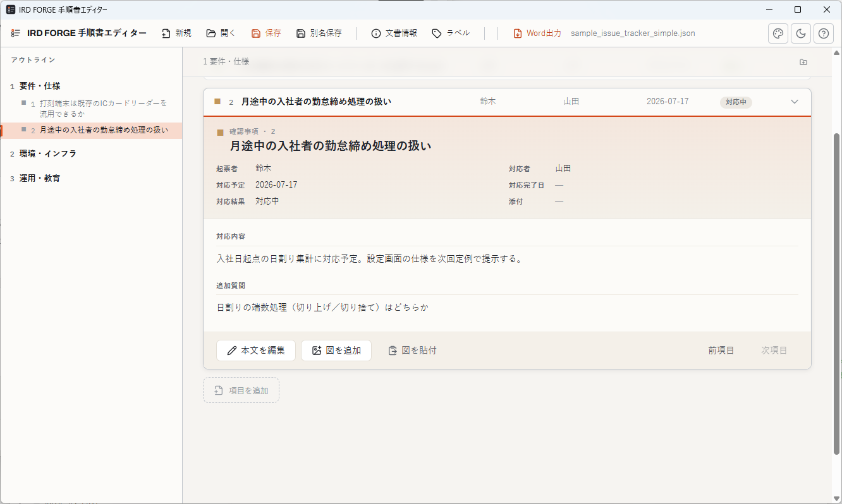Click 図を貼付 button

click(x=412, y=351)
